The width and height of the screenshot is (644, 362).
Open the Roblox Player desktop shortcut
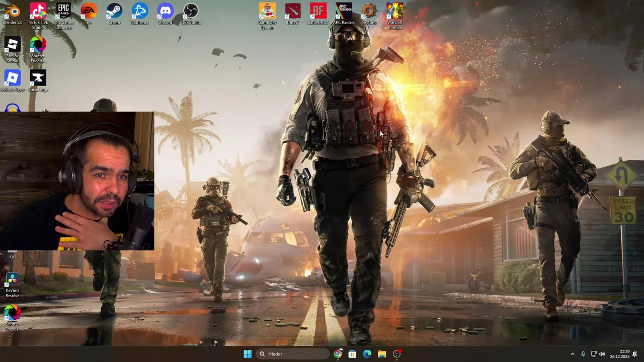(x=13, y=80)
